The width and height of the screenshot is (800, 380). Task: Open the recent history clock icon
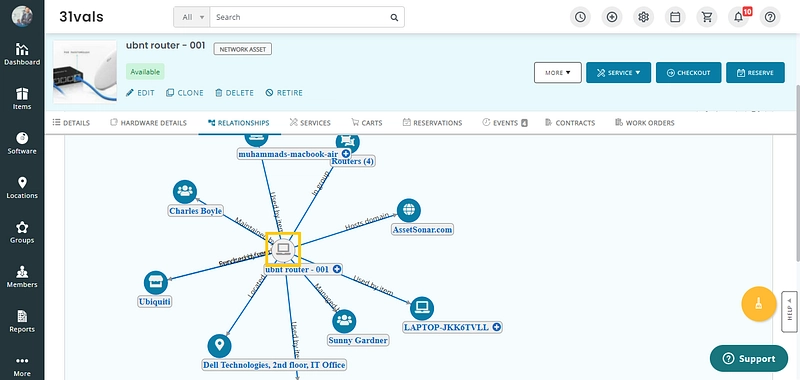tap(580, 17)
